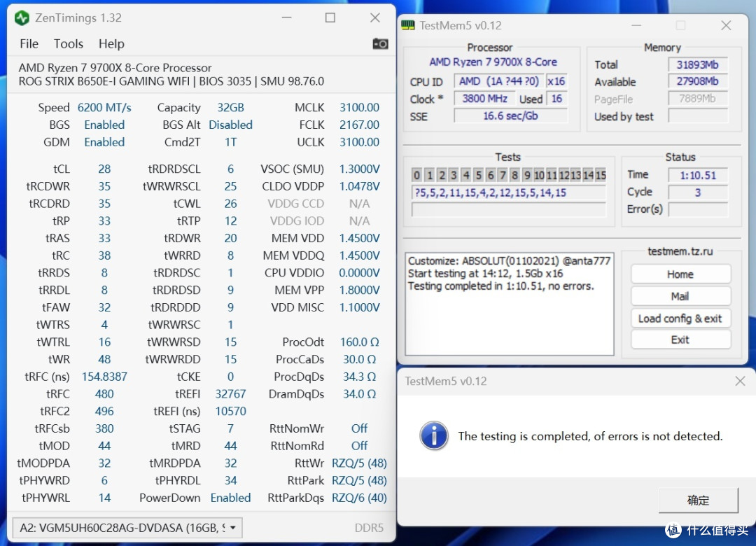The image size is (756, 546).
Task: Close the TestMem5 message dialog
Action: [x=740, y=381]
